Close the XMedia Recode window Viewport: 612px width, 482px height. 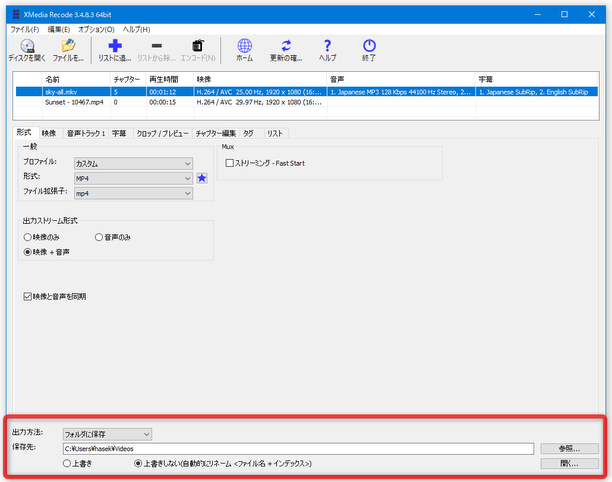592,14
